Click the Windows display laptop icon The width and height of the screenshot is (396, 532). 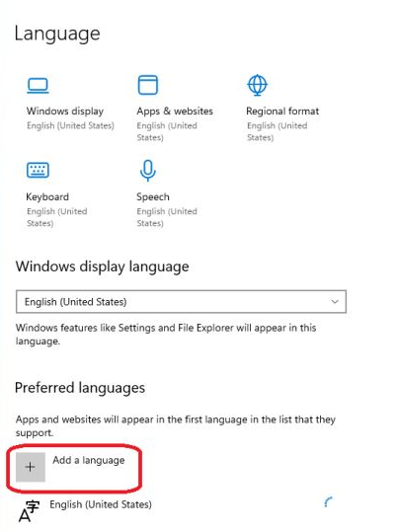(x=38, y=85)
